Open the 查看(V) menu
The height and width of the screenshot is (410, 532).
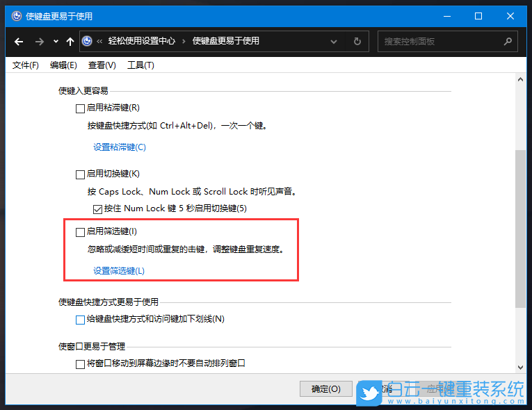(x=102, y=65)
